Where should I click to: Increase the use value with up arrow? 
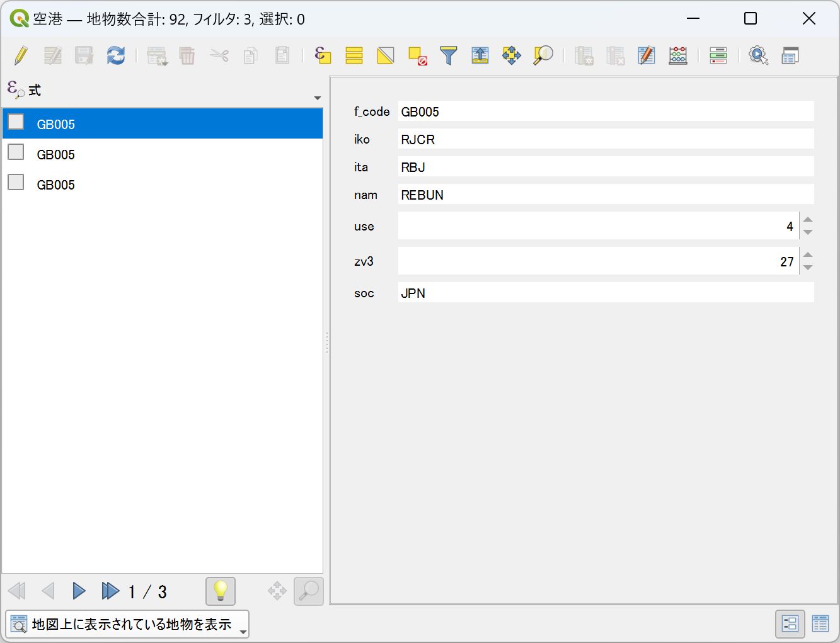808,220
